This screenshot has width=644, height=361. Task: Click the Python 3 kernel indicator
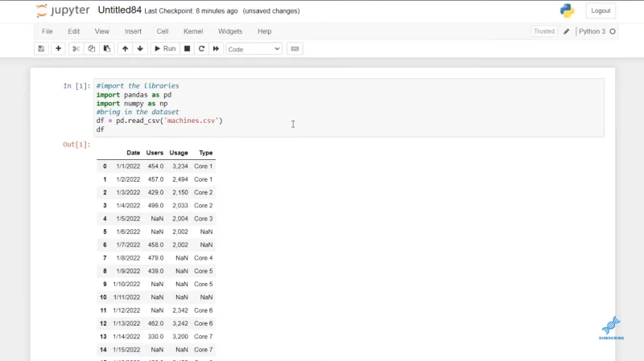tap(592, 31)
